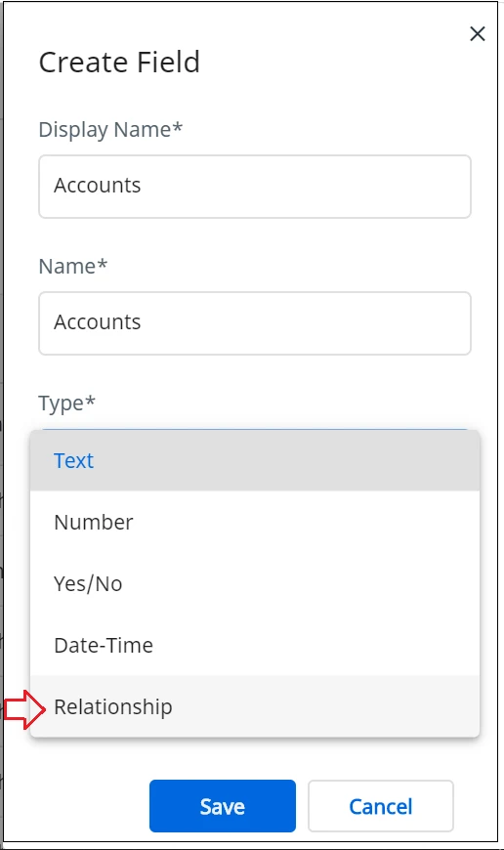The image size is (504, 850).
Task: Select Date-Time as the field type
Action: (255, 645)
